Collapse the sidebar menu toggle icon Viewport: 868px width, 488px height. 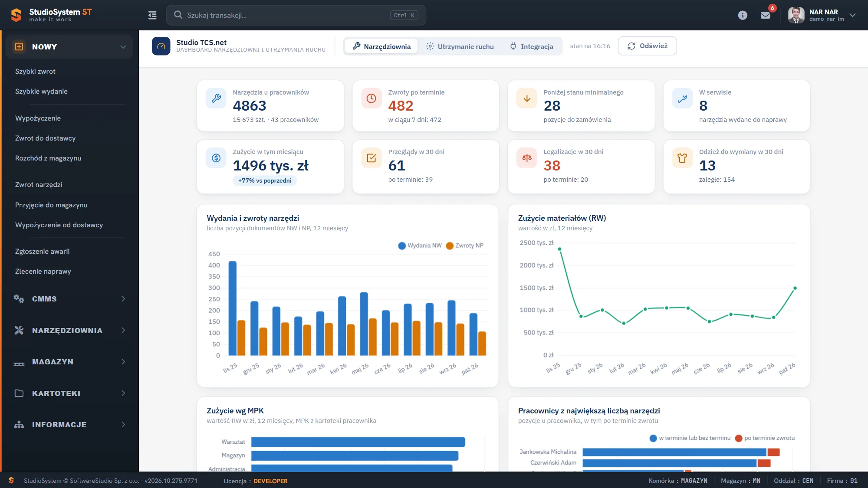(x=152, y=15)
